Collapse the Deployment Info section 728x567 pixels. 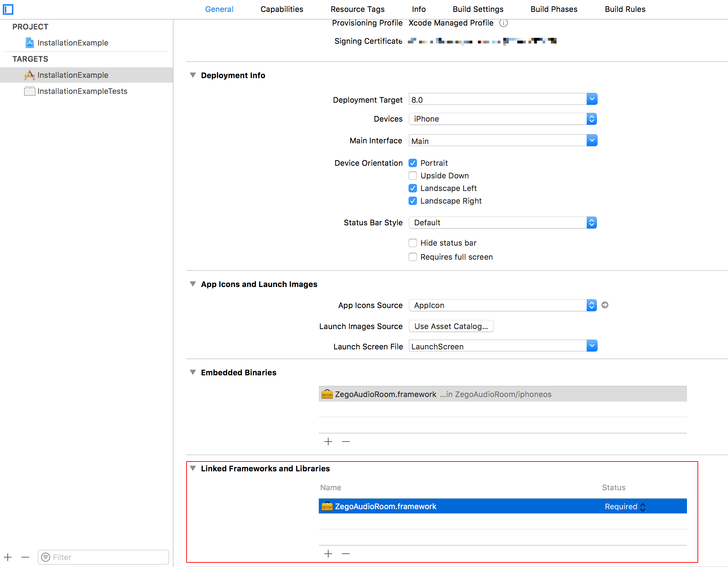tap(193, 75)
